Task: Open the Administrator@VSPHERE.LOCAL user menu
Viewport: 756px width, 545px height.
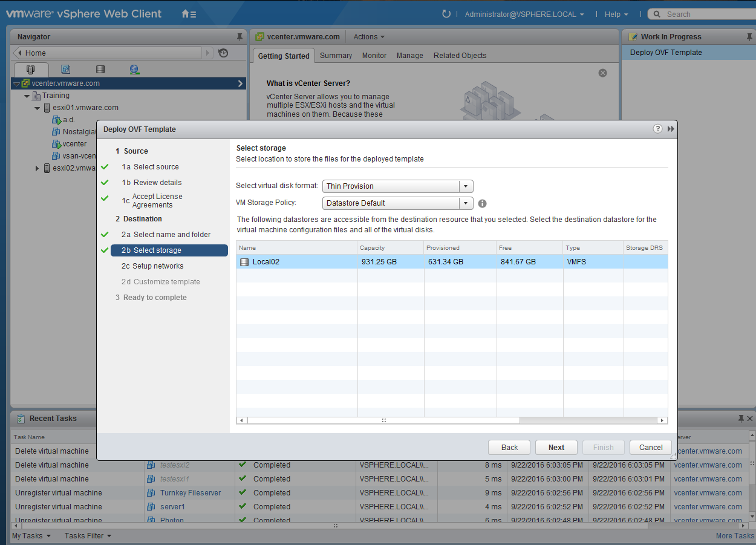Action: click(x=524, y=14)
